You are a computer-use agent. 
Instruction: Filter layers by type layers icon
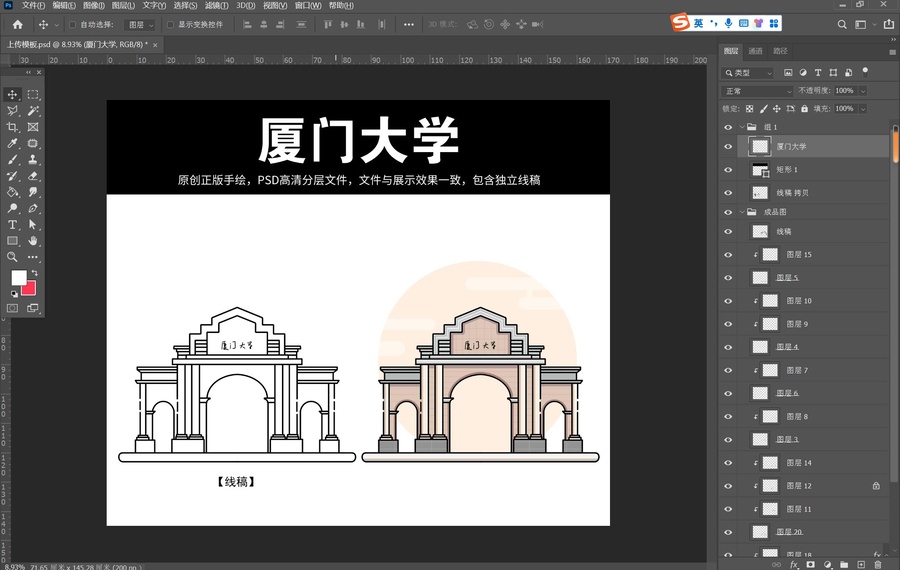[818, 73]
